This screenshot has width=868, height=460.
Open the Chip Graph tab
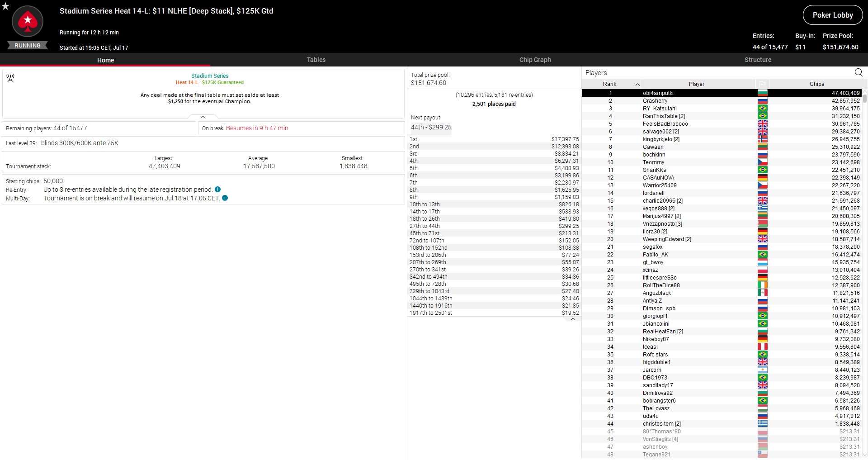click(x=535, y=60)
